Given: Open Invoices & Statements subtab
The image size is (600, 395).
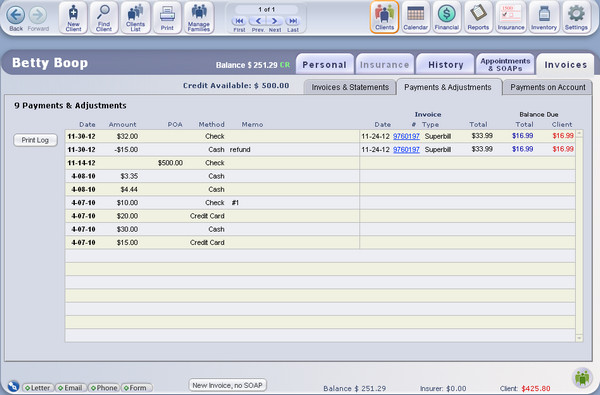Looking at the screenshot, I should (x=350, y=87).
